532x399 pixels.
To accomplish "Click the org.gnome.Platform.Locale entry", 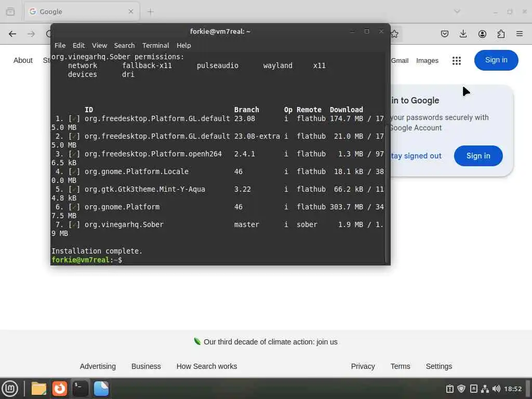I will tap(137, 171).
